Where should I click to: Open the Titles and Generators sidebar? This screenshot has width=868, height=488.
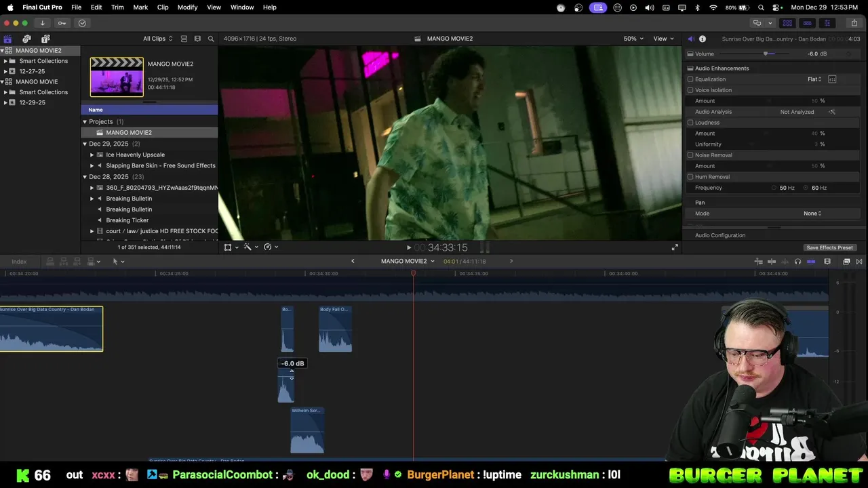(x=45, y=39)
